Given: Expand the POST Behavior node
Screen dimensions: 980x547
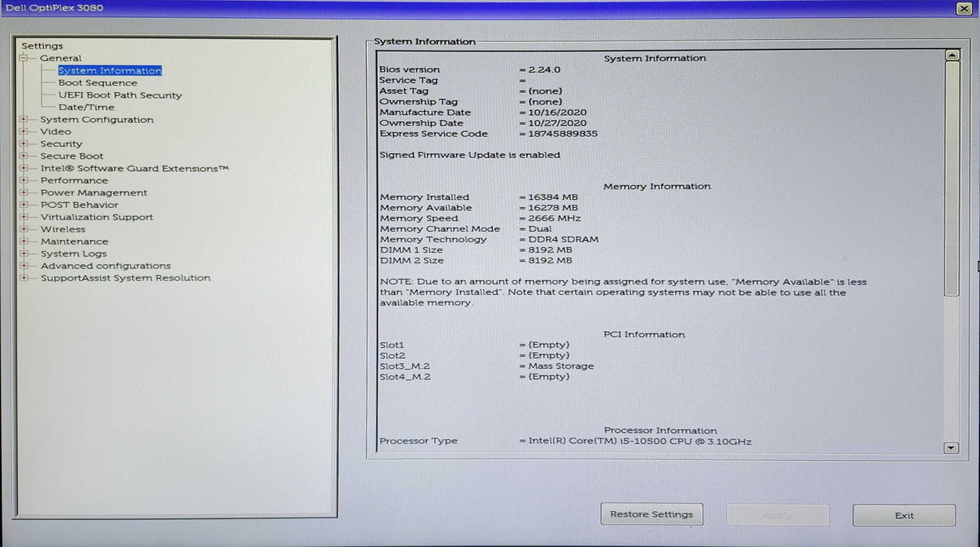Looking at the screenshot, I should (x=23, y=205).
